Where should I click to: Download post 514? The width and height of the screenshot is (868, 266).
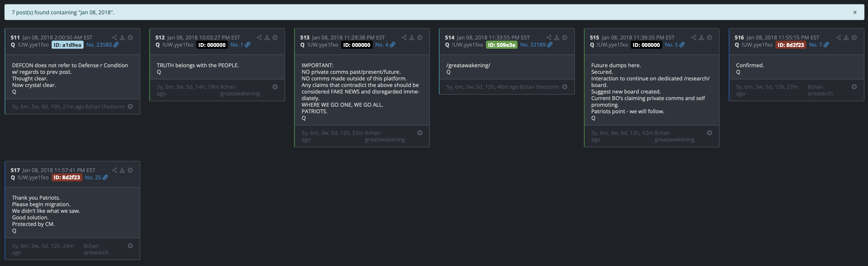point(557,37)
